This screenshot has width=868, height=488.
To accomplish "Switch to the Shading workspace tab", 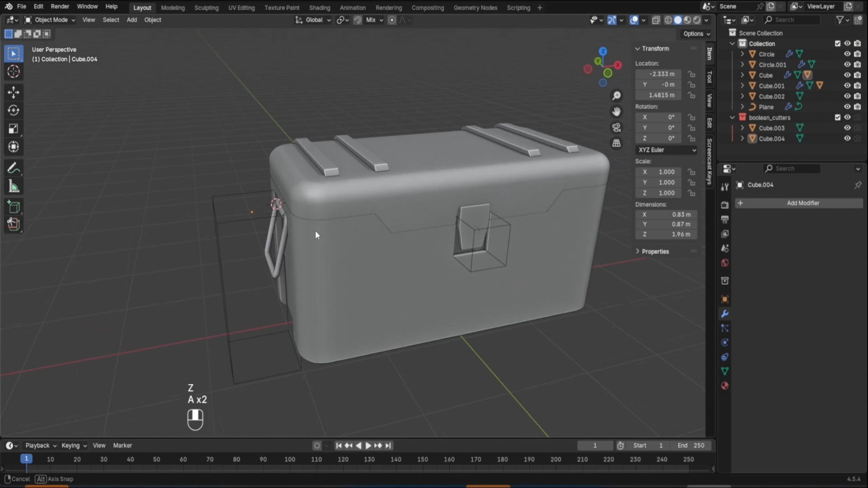I will pyautogui.click(x=319, y=8).
